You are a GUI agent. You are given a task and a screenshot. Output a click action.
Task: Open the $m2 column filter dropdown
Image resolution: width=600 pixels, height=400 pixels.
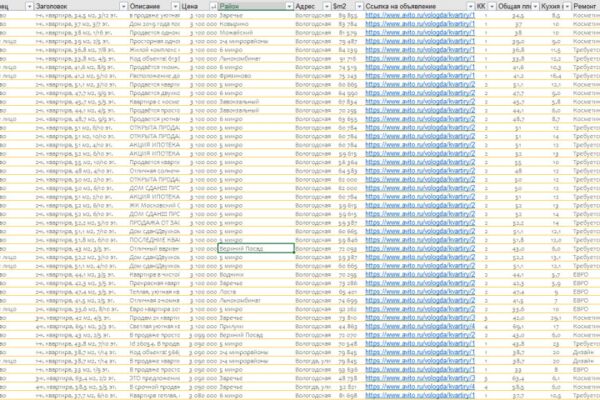[x=359, y=6]
